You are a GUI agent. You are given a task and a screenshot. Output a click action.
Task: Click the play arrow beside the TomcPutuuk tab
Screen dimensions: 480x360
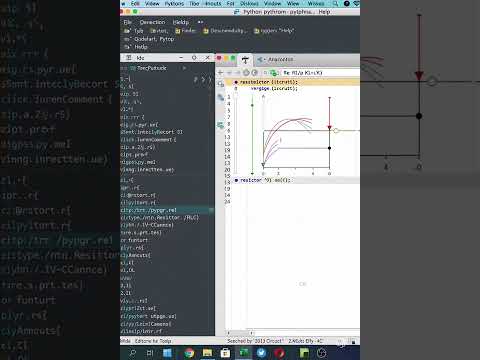click(184, 68)
